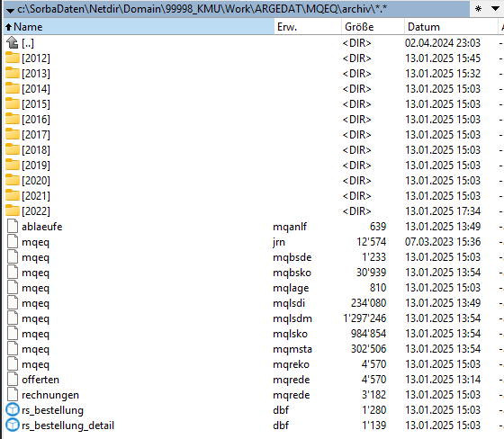Select the 2022 folder icon
The width and height of the screenshot is (504, 439).
pos(13,211)
